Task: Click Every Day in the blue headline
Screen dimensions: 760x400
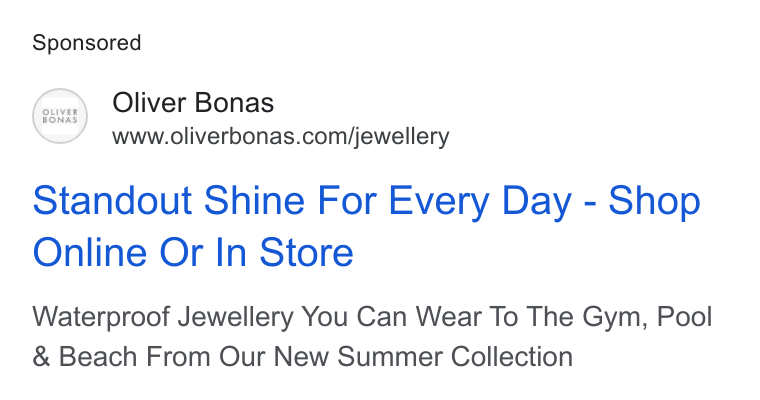Action: point(480,201)
